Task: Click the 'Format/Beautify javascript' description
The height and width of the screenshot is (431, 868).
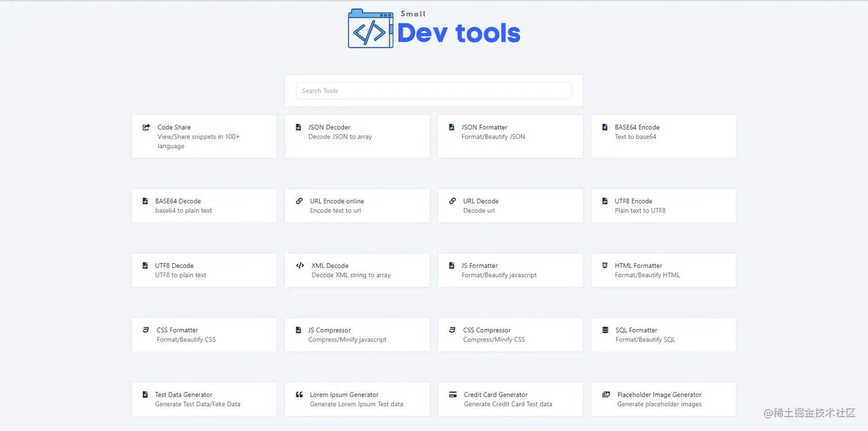Action: [499, 275]
